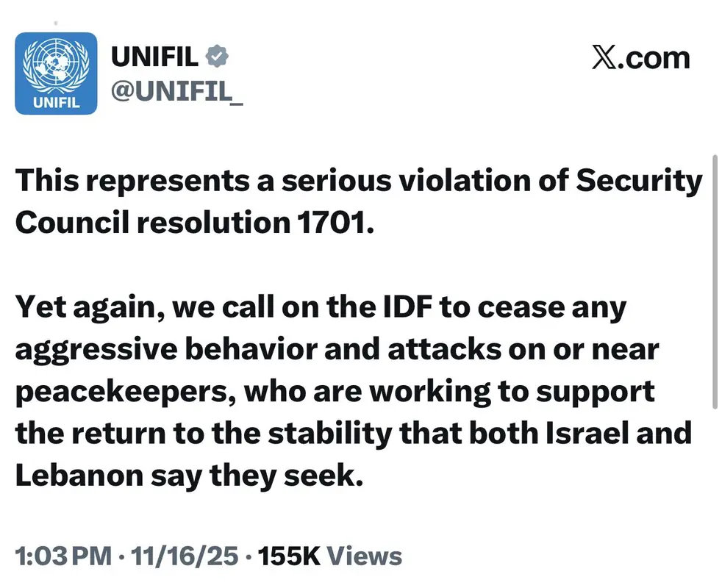
Task: Click the number 1701 in the tweet
Action: [332, 221]
